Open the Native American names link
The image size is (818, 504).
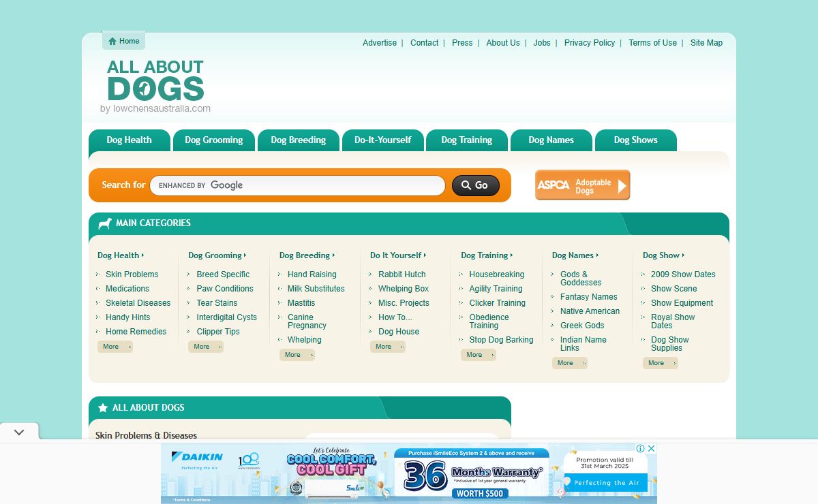tap(590, 311)
